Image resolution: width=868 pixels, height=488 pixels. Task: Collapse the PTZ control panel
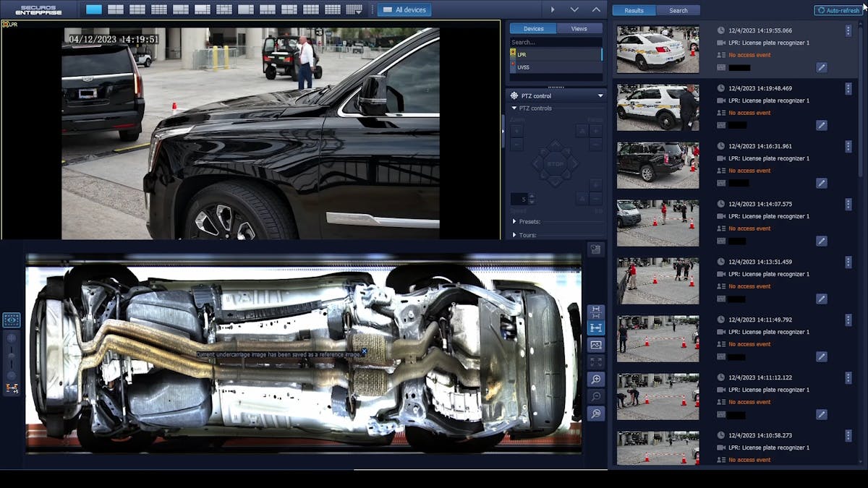click(x=600, y=95)
